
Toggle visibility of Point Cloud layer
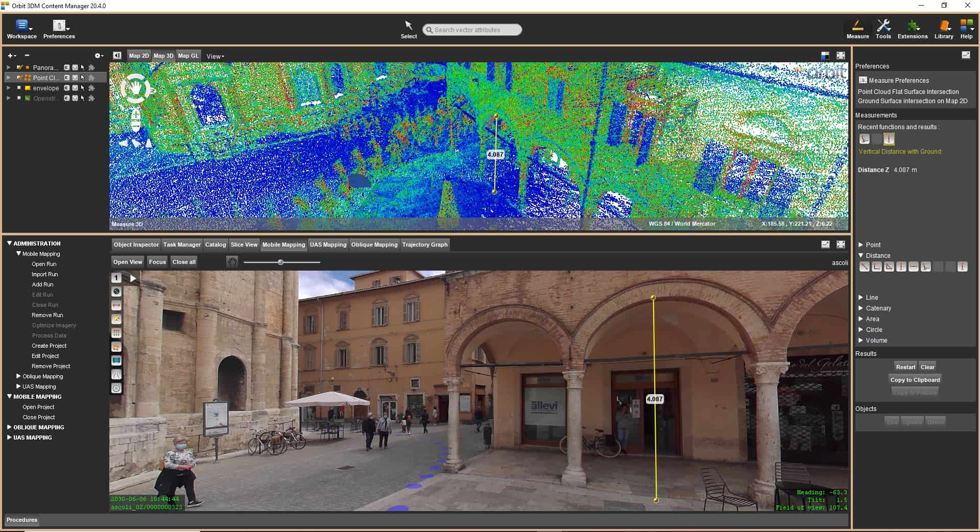[x=19, y=78]
